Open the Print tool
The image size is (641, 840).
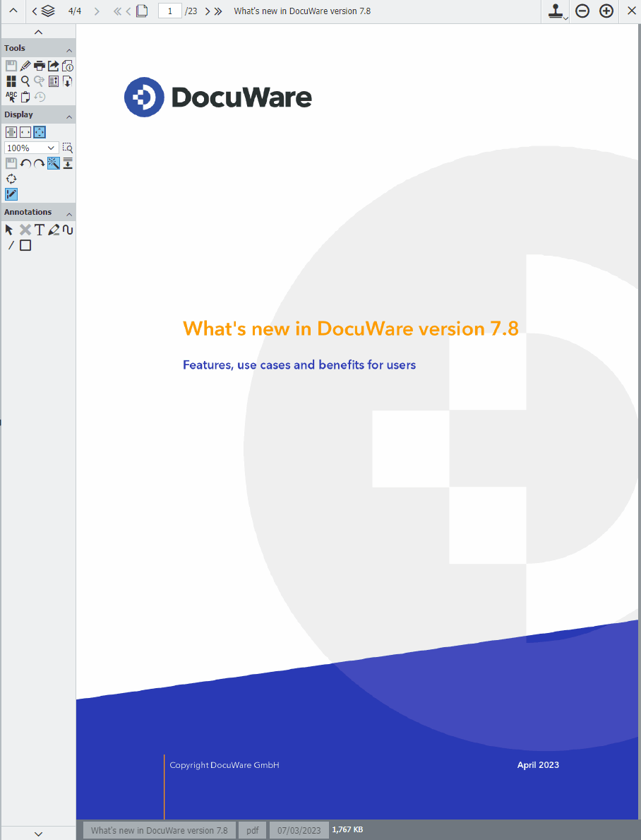tap(39, 65)
